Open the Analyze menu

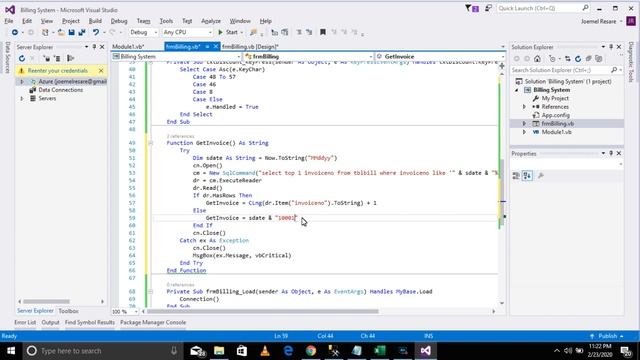coord(211,21)
